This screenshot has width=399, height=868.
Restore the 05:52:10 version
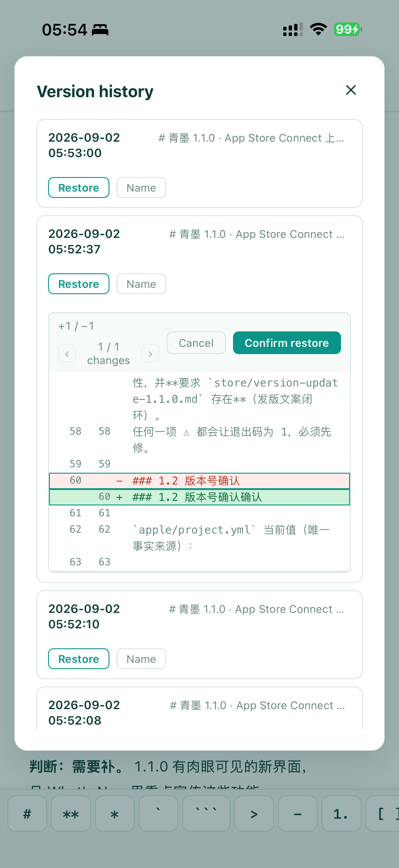[79, 659]
